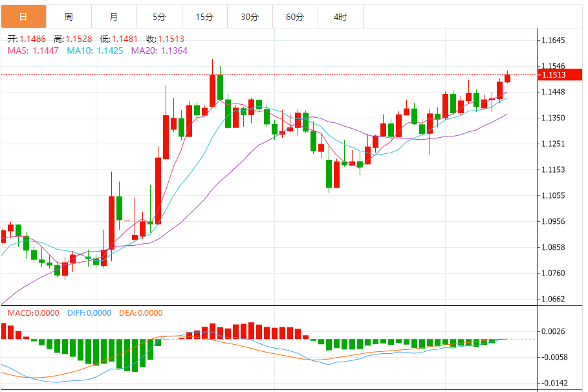588x392 pixels.
Task: Click the -0.0058 MACD axis label
Action: click(554, 357)
